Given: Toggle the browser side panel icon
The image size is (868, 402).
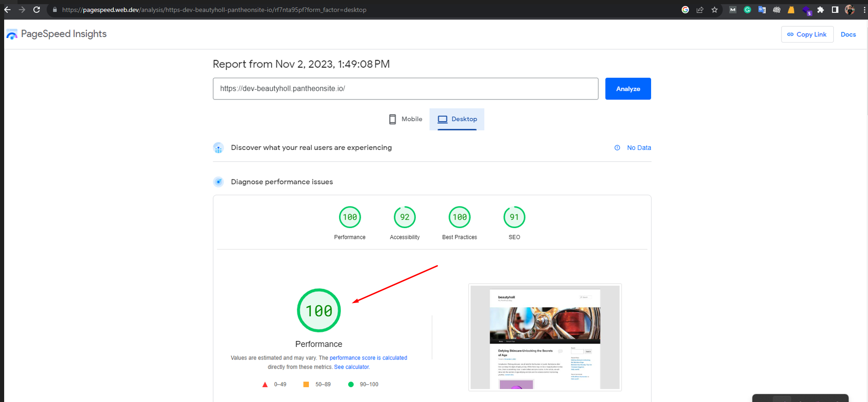Looking at the screenshot, I should coord(835,10).
